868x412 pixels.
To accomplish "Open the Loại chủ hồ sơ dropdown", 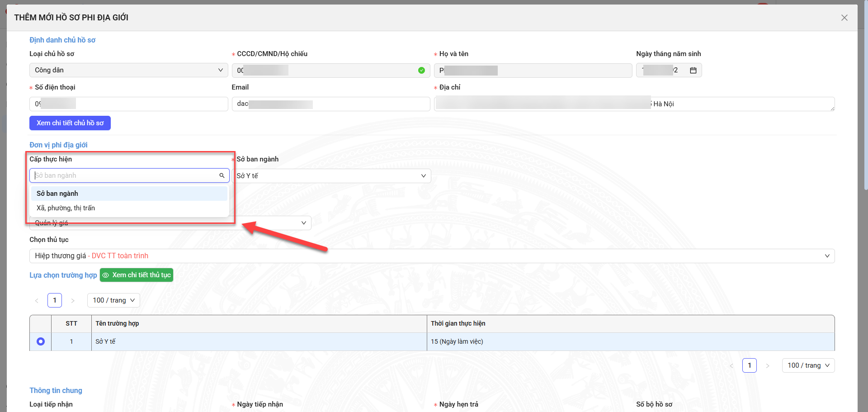I will click(x=128, y=70).
